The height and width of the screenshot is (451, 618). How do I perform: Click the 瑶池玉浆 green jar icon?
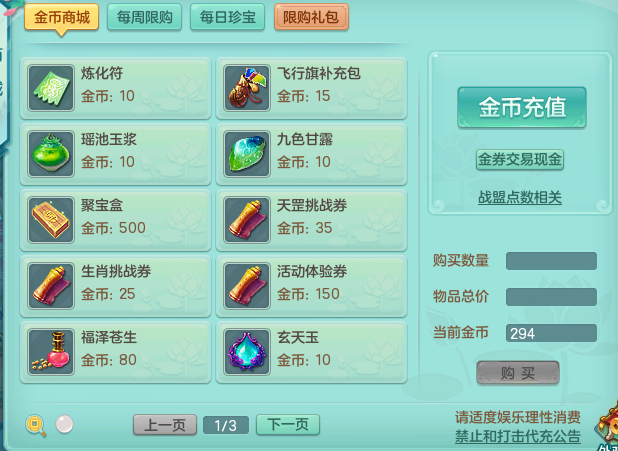point(51,154)
